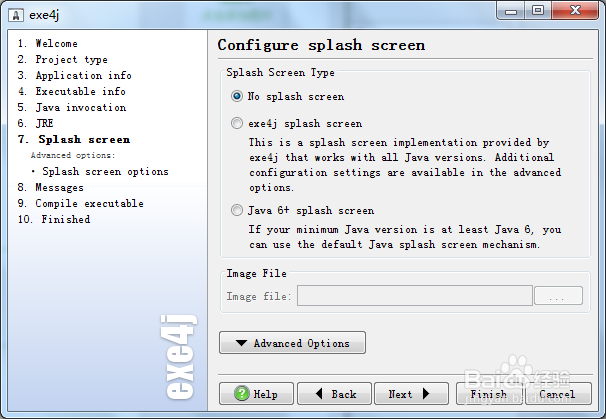The image size is (606, 419).
Task: Go to step 8 Messages
Action: [51, 187]
